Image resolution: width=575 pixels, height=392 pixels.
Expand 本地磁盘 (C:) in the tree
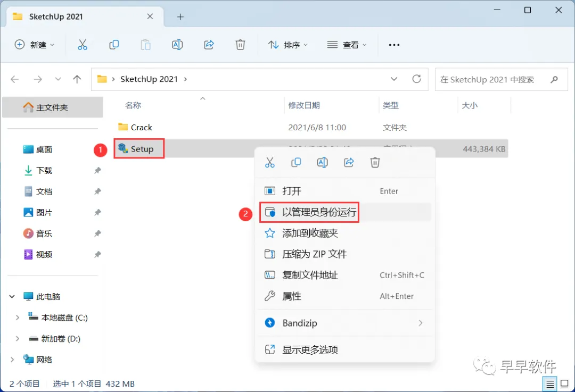(x=17, y=318)
